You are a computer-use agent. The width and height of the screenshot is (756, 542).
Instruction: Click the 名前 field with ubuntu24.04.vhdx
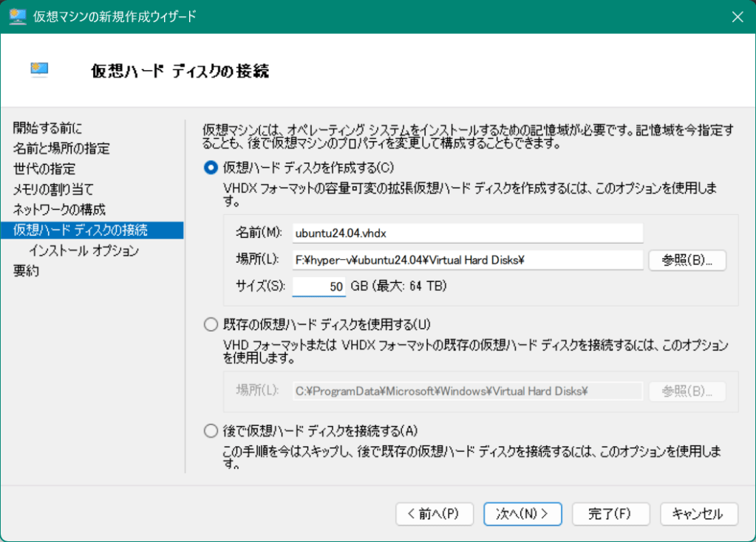coord(467,233)
